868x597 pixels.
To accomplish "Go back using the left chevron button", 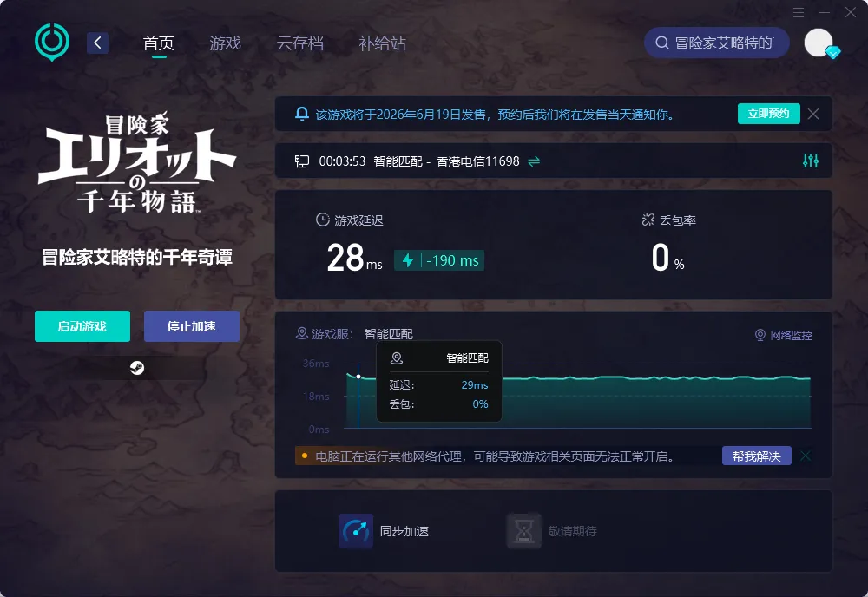I will (97, 43).
